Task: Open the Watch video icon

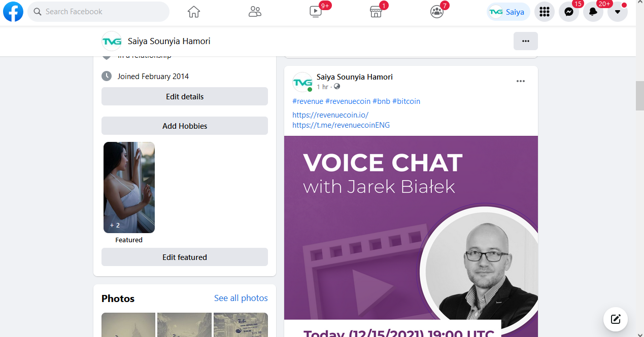Action: tap(316, 12)
